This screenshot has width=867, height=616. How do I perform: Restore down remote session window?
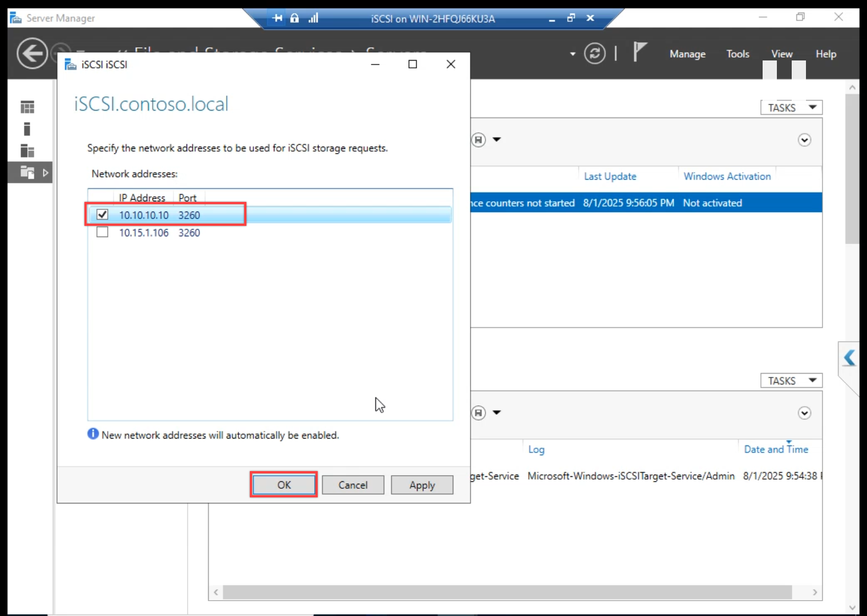571,18
